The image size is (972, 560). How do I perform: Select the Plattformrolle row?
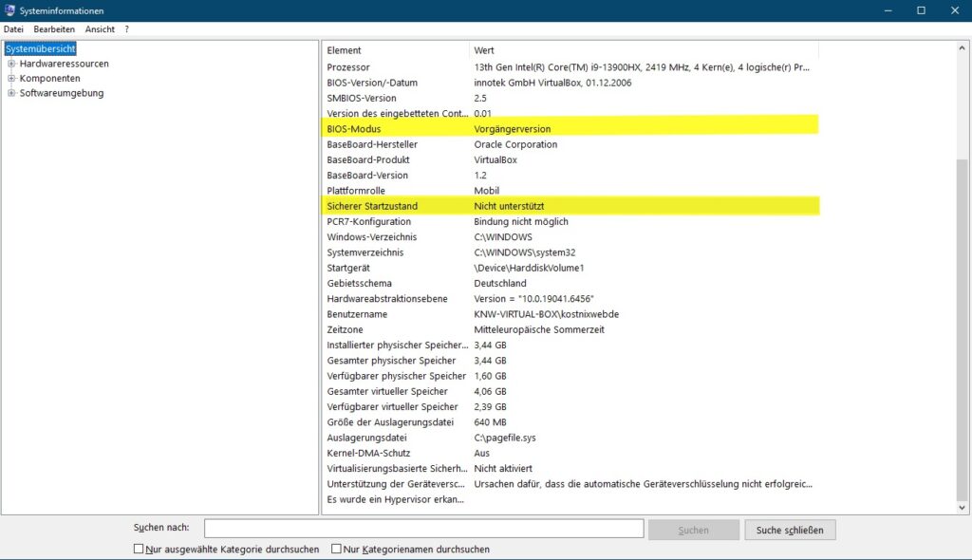pyautogui.click(x=570, y=191)
